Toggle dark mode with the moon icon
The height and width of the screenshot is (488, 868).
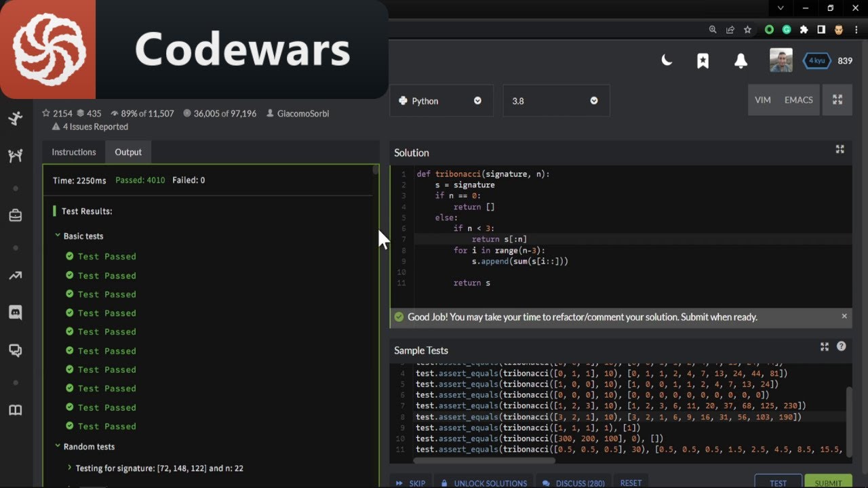[x=667, y=60]
